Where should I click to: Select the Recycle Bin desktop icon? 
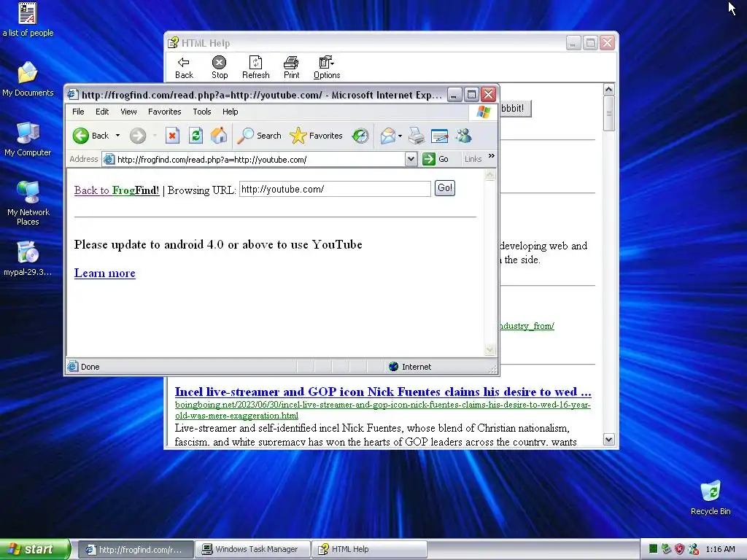coord(711,498)
